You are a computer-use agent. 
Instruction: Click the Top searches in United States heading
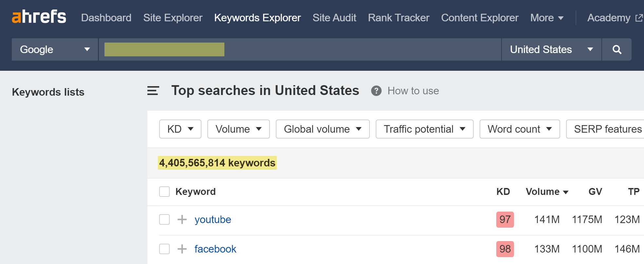tap(265, 90)
